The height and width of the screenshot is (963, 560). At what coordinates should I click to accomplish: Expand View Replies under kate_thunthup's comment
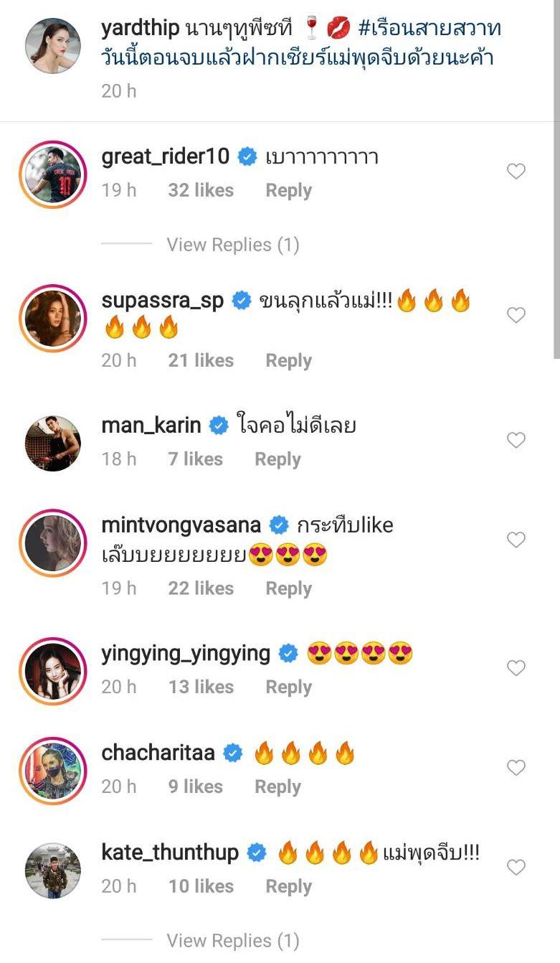click(x=232, y=940)
